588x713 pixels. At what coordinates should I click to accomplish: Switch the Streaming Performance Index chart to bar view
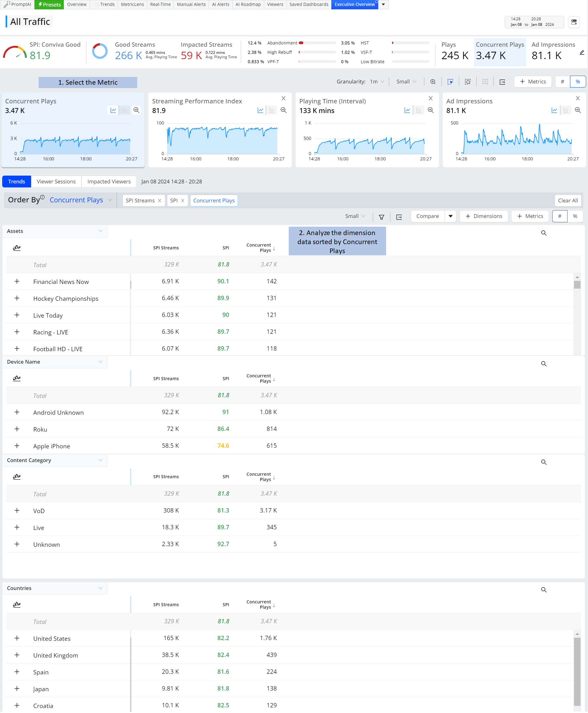click(x=272, y=110)
